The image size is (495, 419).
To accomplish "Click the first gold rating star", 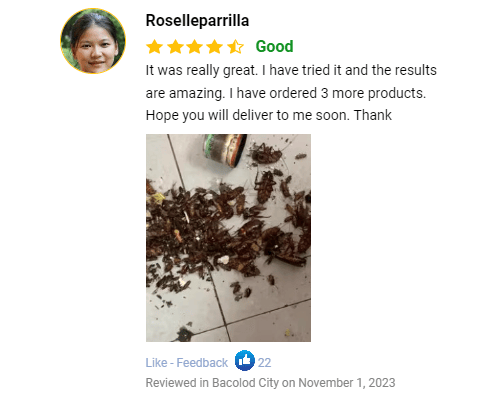I will pyautogui.click(x=154, y=47).
